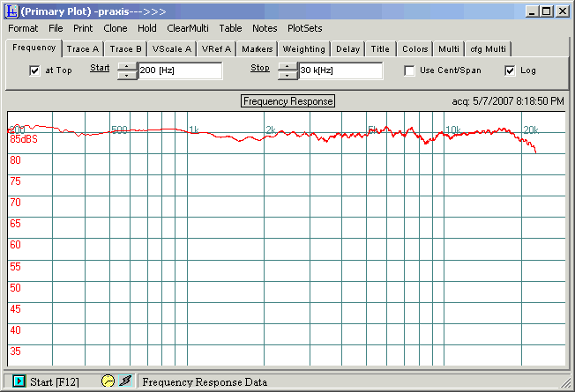Uncheck the 'at Top' checkbox

pyautogui.click(x=35, y=70)
